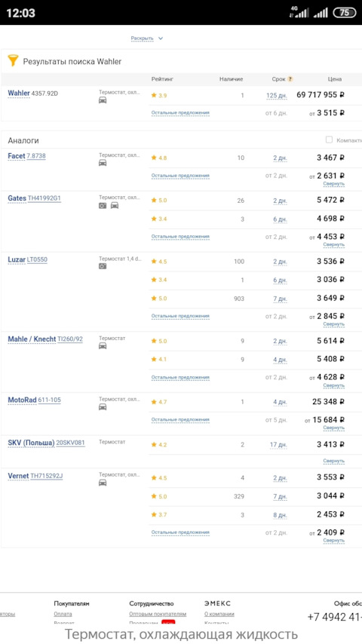Click the camera icon in Luzar row
Viewport: 362px width, 644px height.
point(103,266)
